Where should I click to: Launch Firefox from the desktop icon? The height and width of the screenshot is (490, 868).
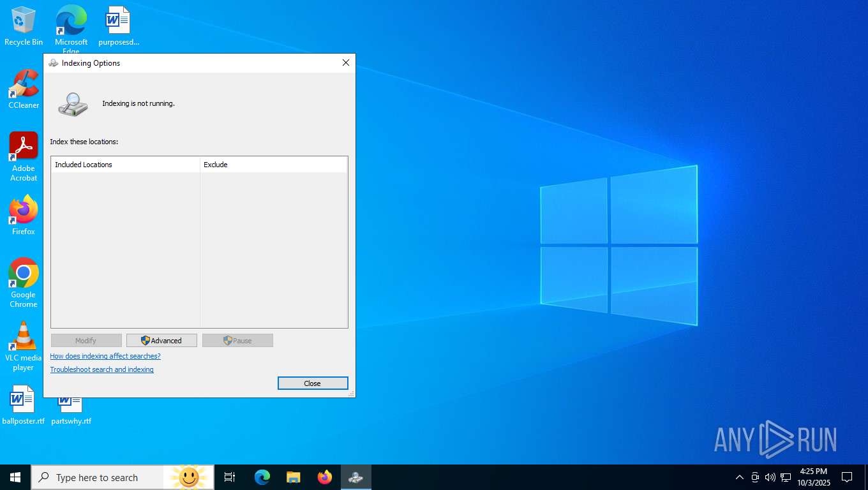point(24,216)
